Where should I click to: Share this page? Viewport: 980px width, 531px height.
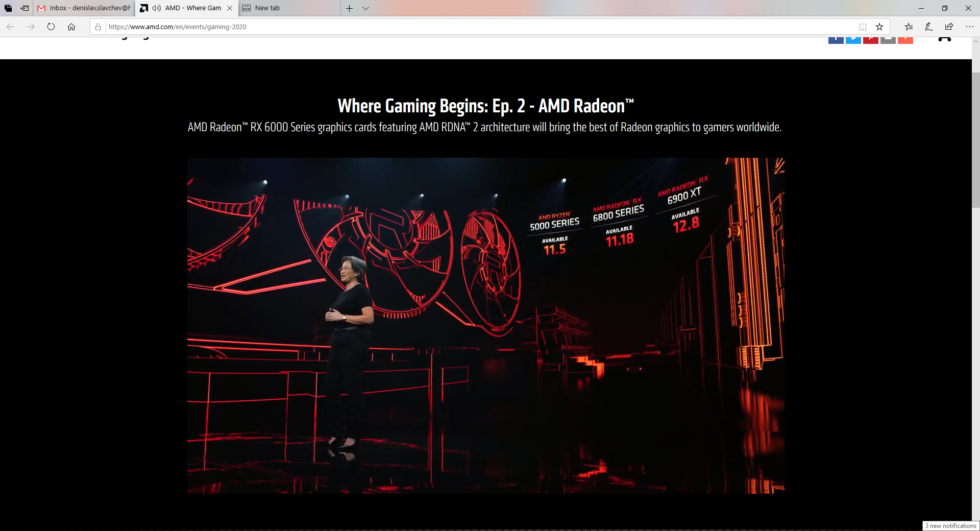[949, 27]
